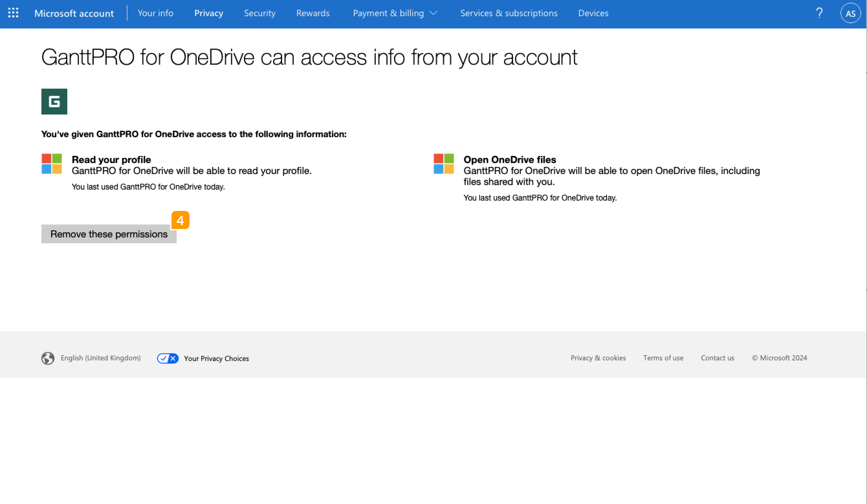The width and height of the screenshot is (867, 504).
Task: Click Remove these permissions button
Action: 109,234
